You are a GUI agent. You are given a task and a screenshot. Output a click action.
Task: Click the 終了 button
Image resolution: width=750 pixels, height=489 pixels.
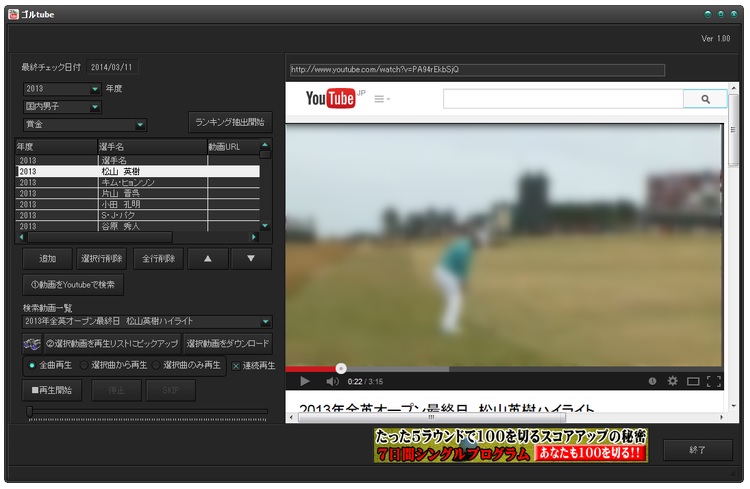697,450
